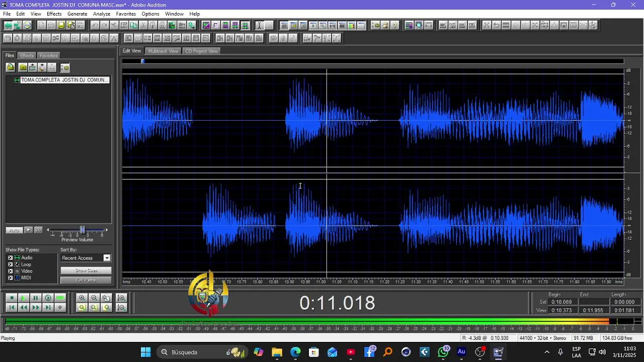The image size is (644, 362).
Task: Select the Edit View tab
Action: (x=132, y=51)
